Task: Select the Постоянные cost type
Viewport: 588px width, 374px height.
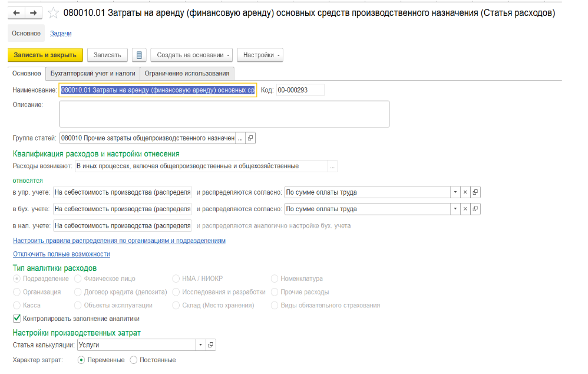Action: click(133, 360)
